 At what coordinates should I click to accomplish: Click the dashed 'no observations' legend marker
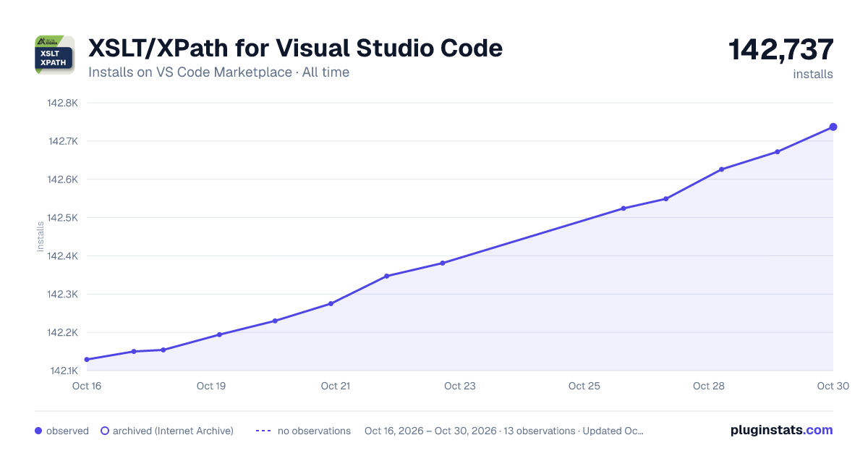[x=263, y=431]
